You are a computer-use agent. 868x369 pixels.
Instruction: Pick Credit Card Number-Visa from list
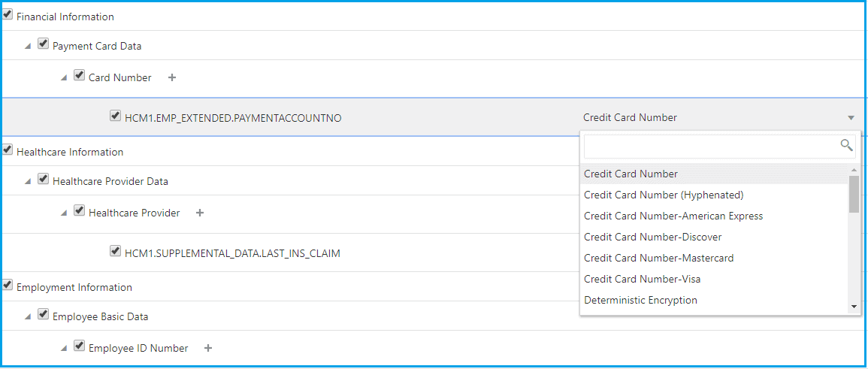pyautogui.click(x=642, y=279)
